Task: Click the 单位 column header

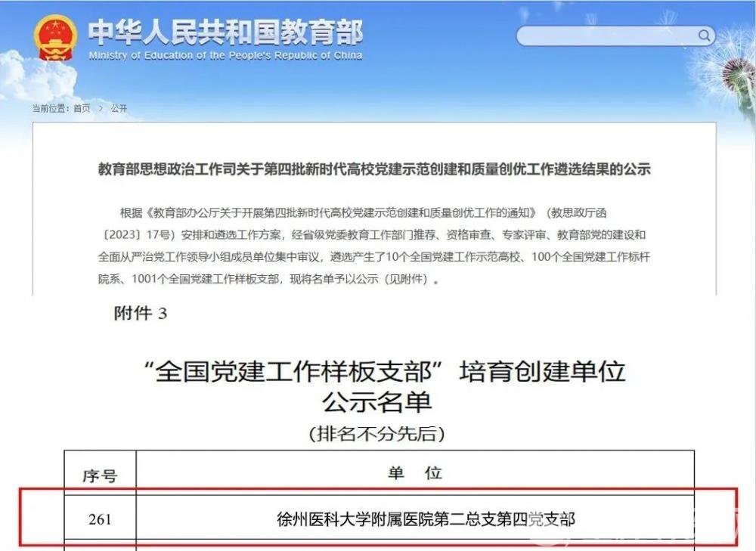Action: (x=415, y=473)
